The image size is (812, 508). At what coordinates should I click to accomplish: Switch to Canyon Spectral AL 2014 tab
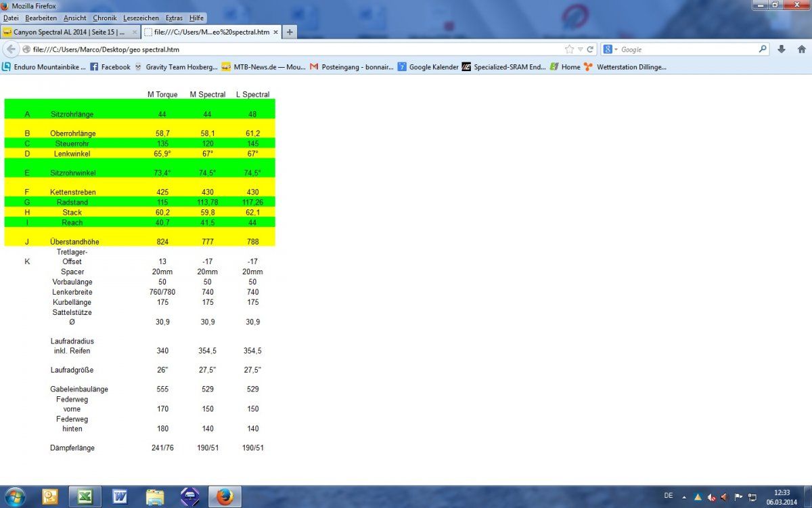pos(68,32)
